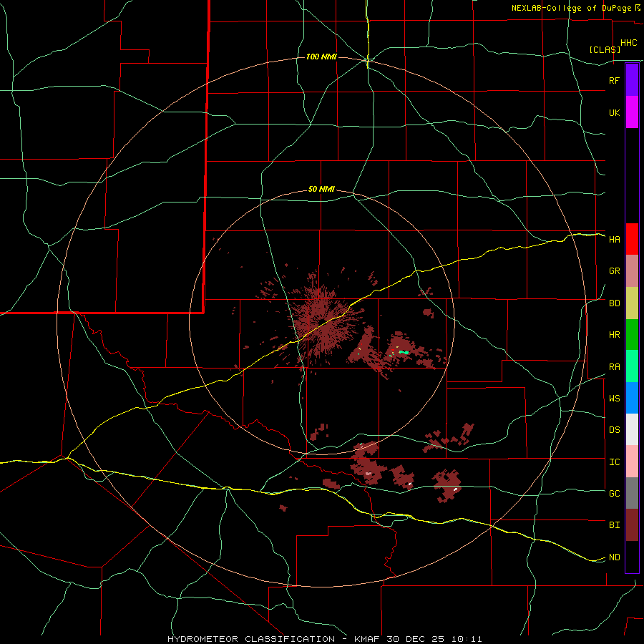Screen dimensions: 644x644
Task: Click the KMAF station identifier
Action: pyautogui.click(x=368, y=639)
